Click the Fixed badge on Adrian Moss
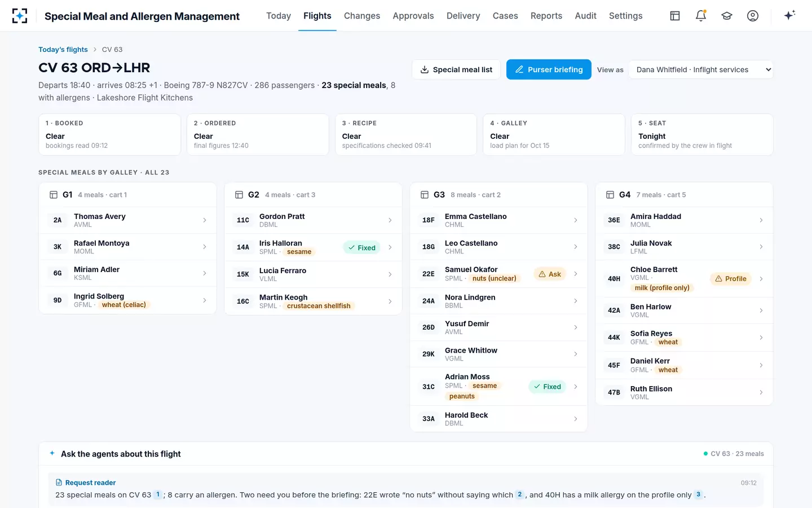The height and width of the screenshot is (508, 812). point(547,387)
